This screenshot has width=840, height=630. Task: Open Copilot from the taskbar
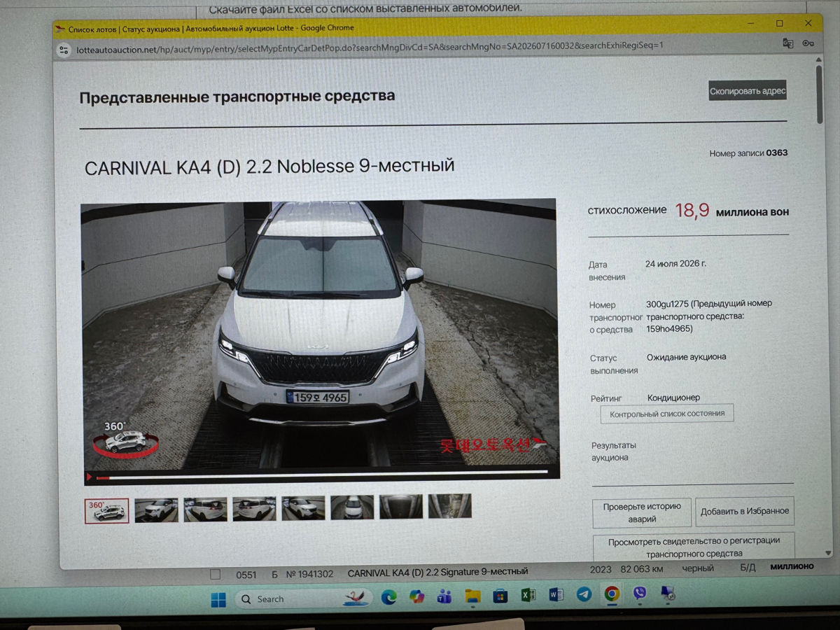click(x=416, y=596)
